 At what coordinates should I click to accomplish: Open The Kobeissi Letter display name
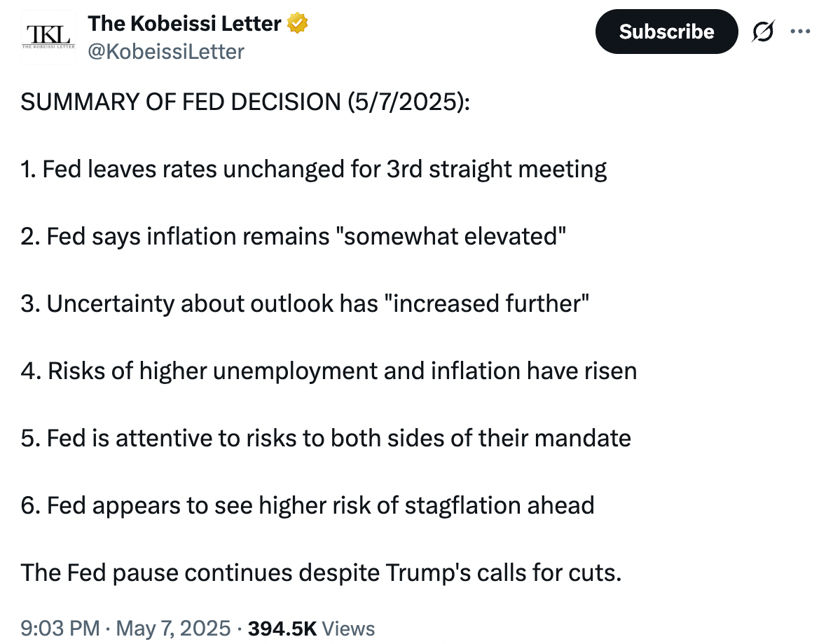point(184,24)
